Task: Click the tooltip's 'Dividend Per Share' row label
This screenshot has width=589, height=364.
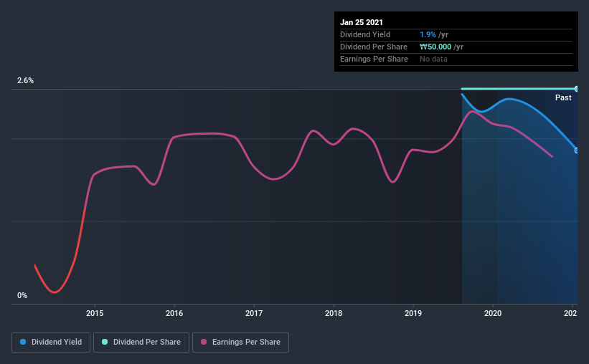Action: tap(373, 47)
